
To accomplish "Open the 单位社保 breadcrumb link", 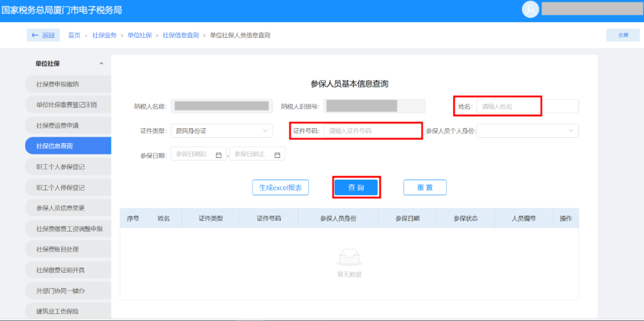I will pos(140,35).
